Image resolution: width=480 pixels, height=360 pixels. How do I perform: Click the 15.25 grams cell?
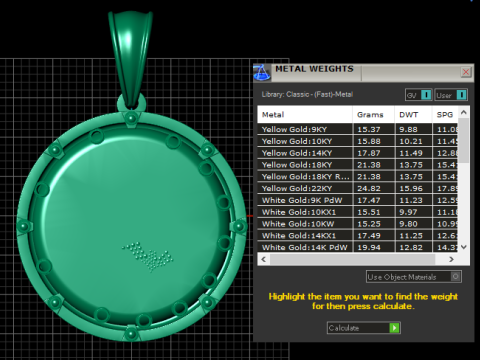[374, 224]
